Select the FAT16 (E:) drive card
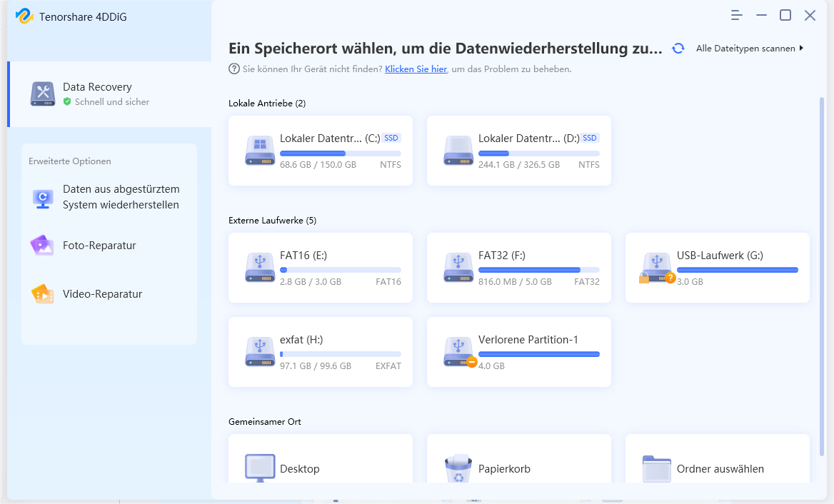Screen dimensions: 834x504 (x=321, y=268)
